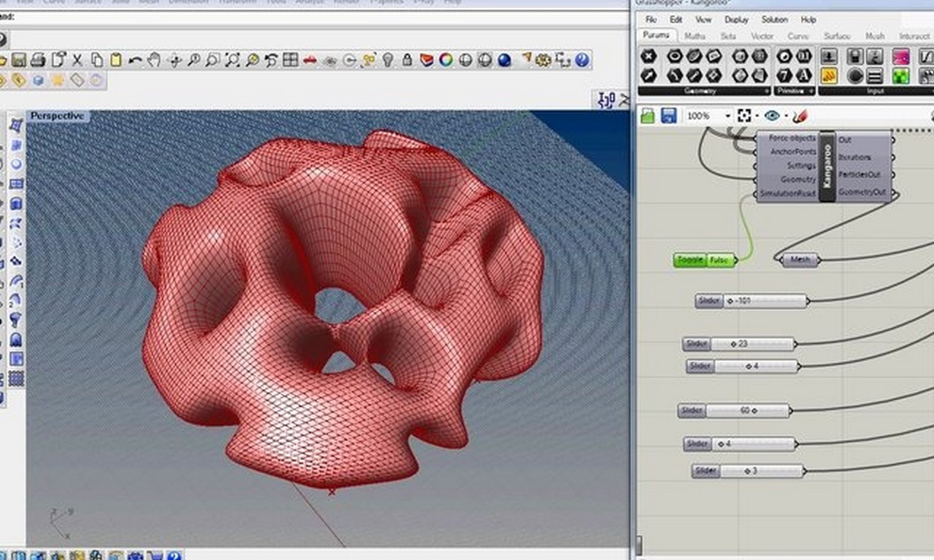934x560 pixels.
Task: Click the four-viewports layout icon in Rhino
Action: pos(290,60)
